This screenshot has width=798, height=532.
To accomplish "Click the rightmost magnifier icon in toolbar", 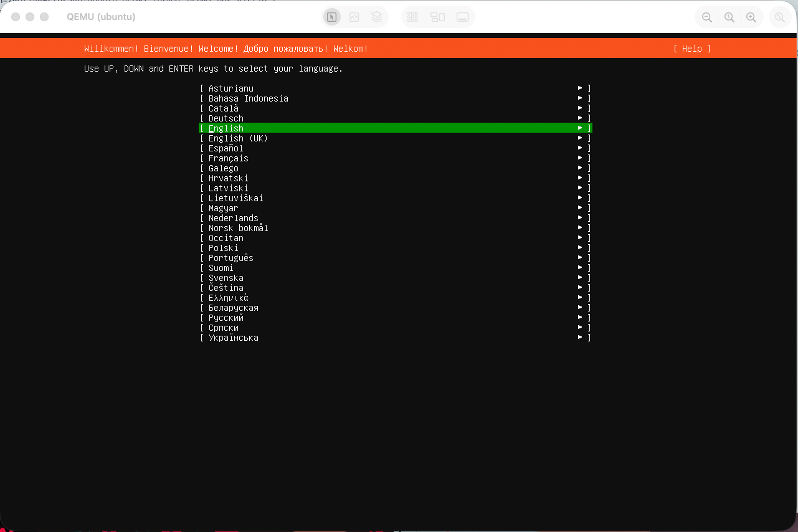I will 780,17.
